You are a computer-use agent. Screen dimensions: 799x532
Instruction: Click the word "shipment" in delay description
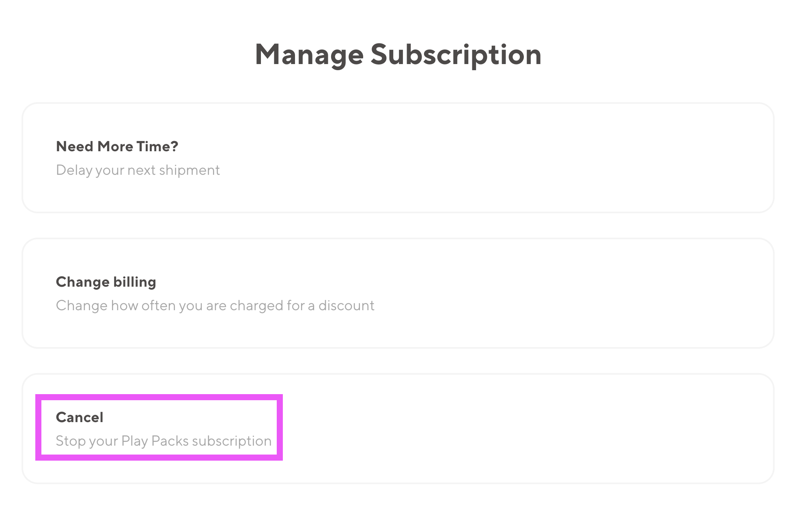tap(189, 170)
